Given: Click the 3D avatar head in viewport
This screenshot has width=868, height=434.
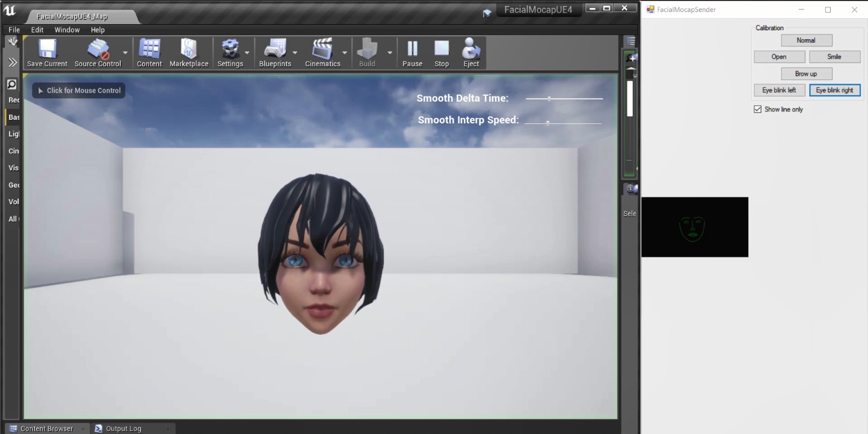Looking at the screenshot, I should [x=320, y=254].
